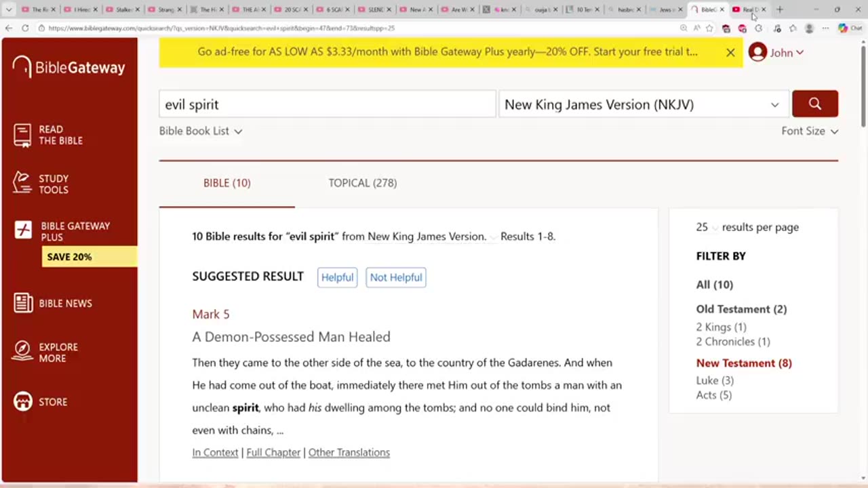Open version dropdown beside New King James Version text
The height and width of the screenshot is (488, 868).
(492, 237)
